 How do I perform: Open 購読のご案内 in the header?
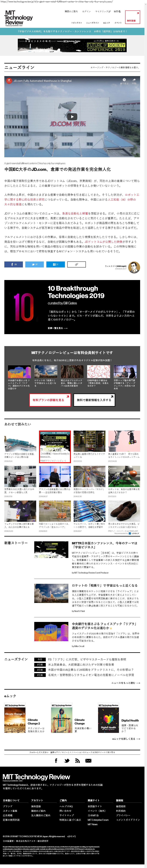(71, 12)
